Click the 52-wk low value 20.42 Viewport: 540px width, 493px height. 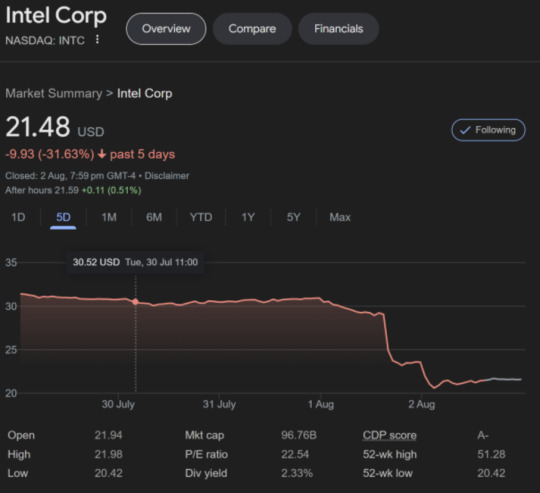(491, 473)
